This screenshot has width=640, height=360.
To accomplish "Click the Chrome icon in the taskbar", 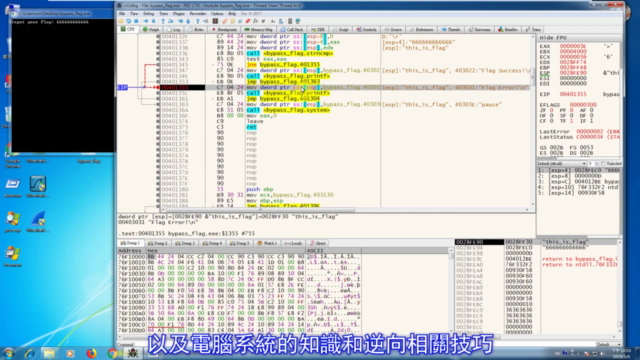I will pyautogui.click(x=112, y=353).
